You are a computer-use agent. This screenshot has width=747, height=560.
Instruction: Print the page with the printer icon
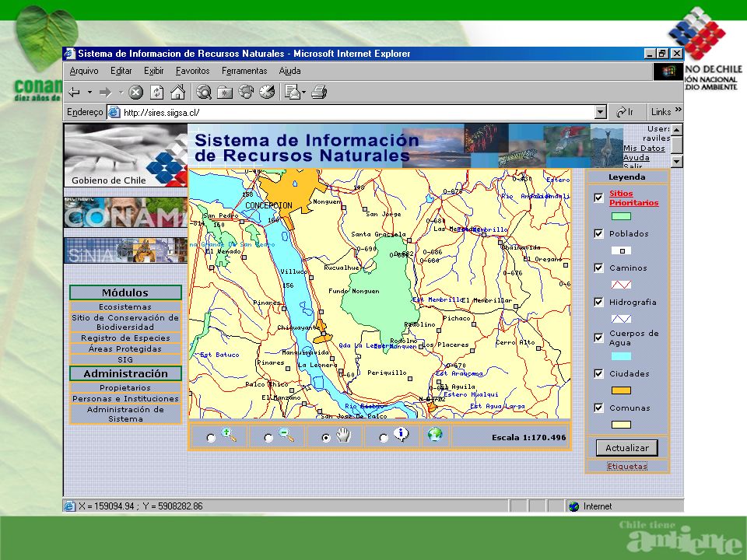pyautogui.click(x=319, y=92)
